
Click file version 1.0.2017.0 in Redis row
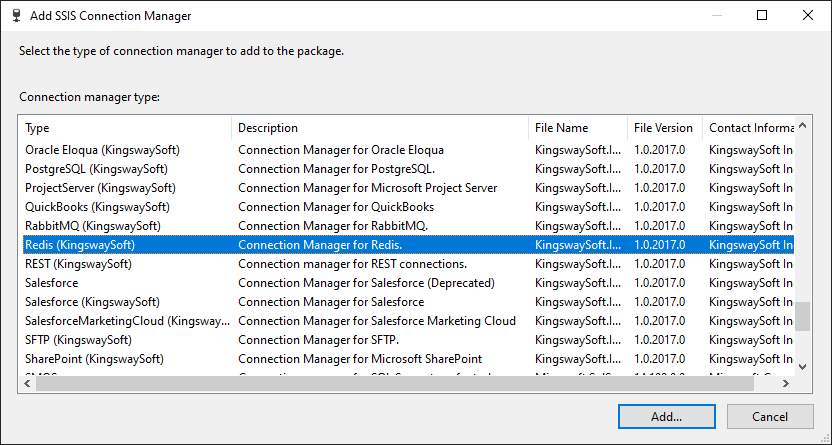(660, 245)
